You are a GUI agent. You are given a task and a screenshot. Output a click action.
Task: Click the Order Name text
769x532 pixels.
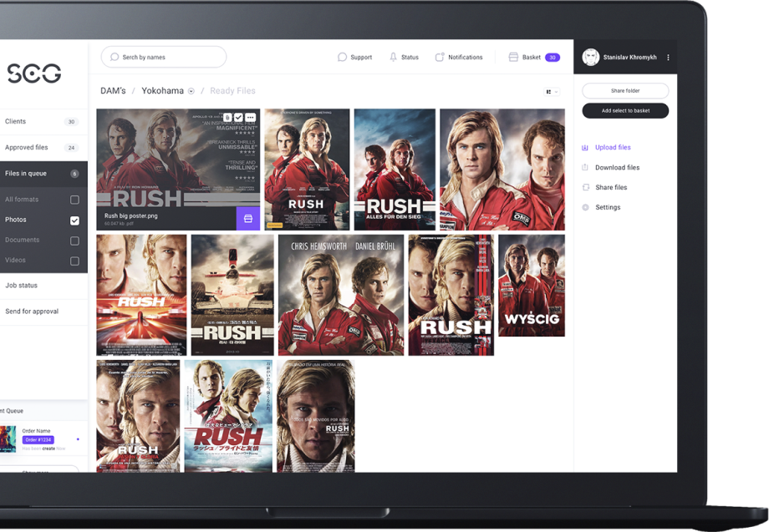tap(36, 431)
